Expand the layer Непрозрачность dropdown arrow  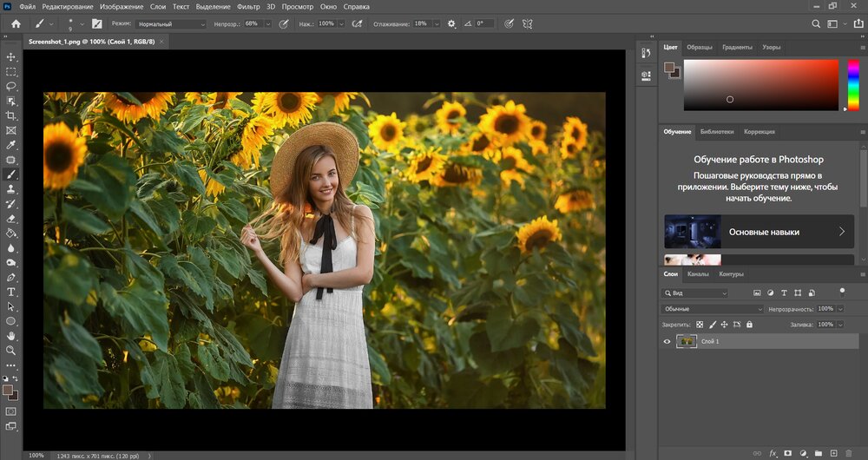[839, 309]
